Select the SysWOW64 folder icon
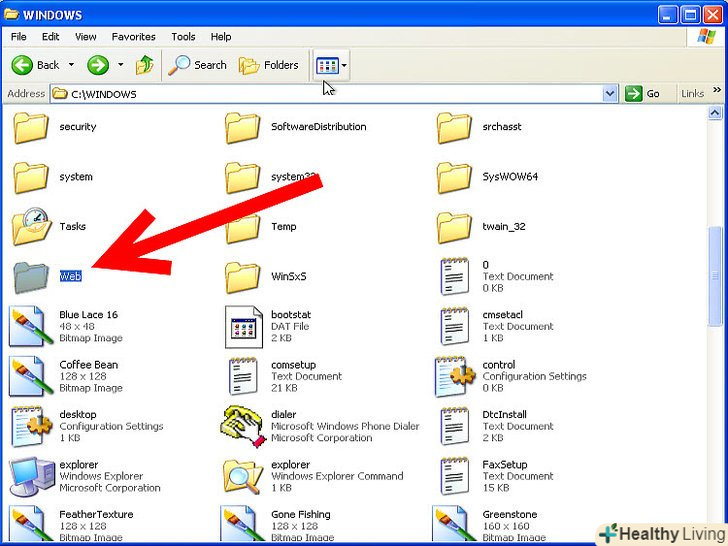 tap(454, 177)
